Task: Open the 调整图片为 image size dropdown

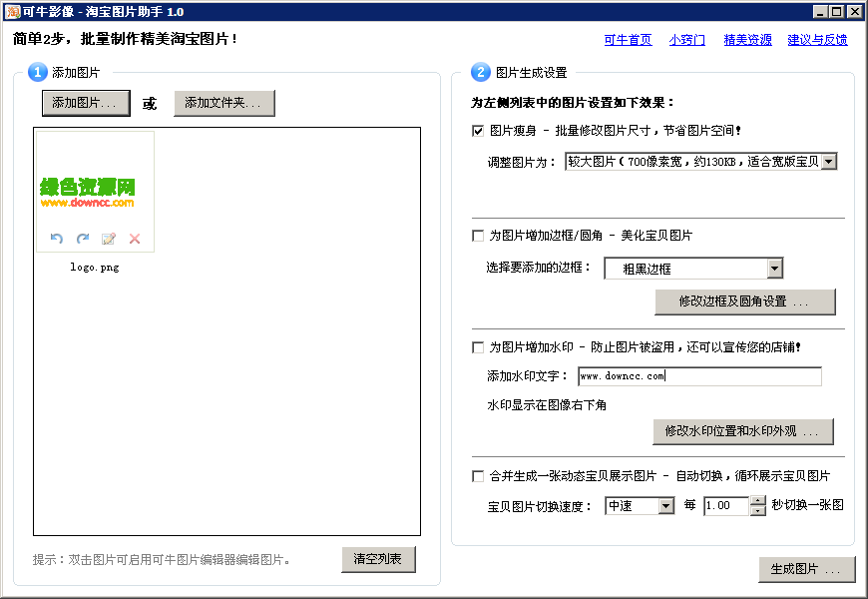Action: pyautogui.click(x=831, y=161)
